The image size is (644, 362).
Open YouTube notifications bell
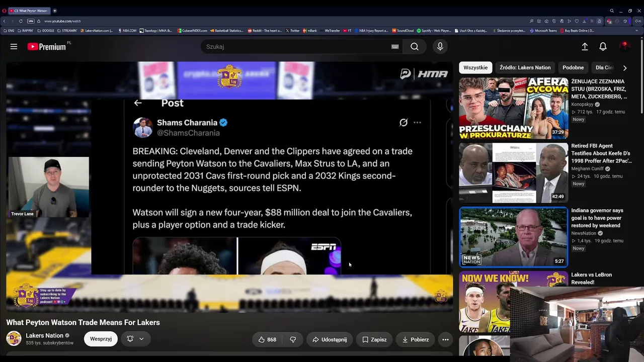(x=603, y=47)
